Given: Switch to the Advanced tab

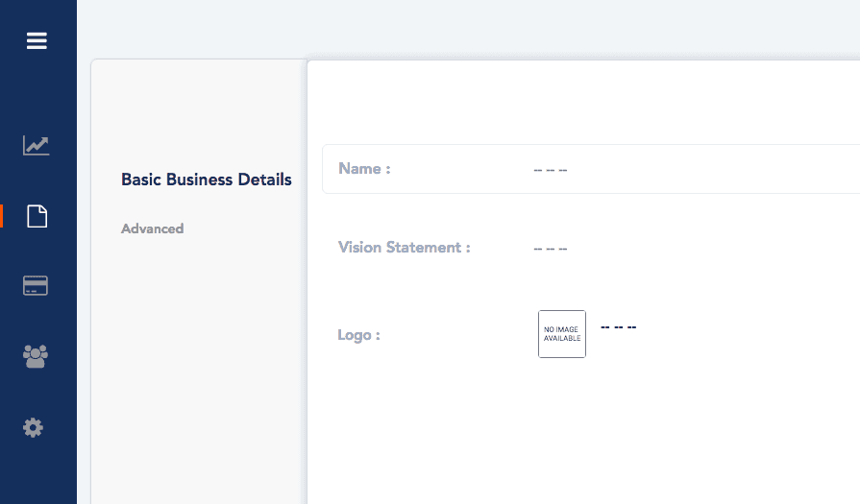Looking at the screenshot, I should click(152, 228).
